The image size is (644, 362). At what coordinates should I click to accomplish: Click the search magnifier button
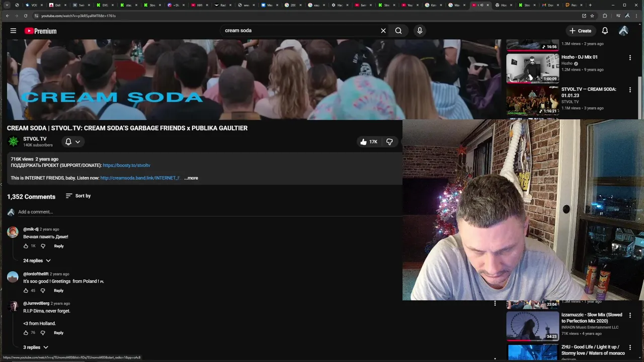398,31
